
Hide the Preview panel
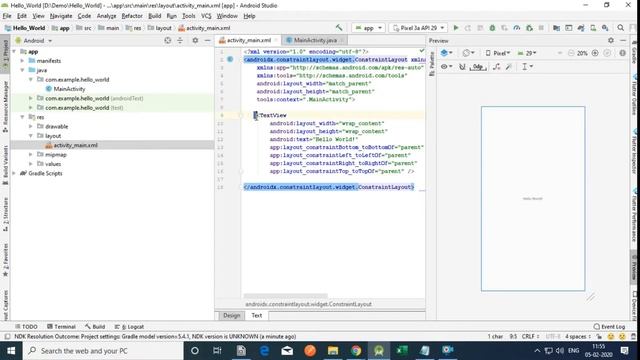pos(623,40)
